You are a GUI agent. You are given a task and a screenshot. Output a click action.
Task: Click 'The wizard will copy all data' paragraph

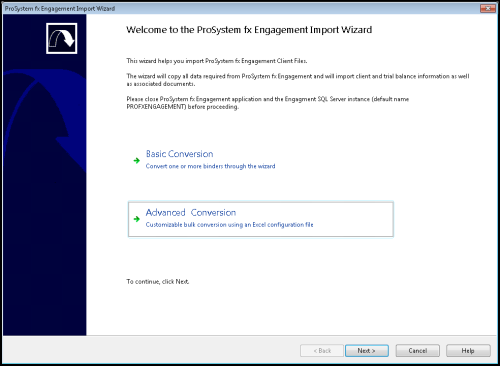click(x=298, y=80)
